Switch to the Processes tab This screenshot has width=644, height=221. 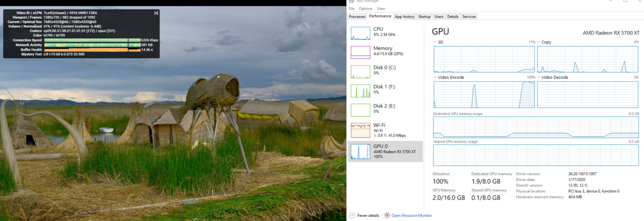[x=357, y=17]
